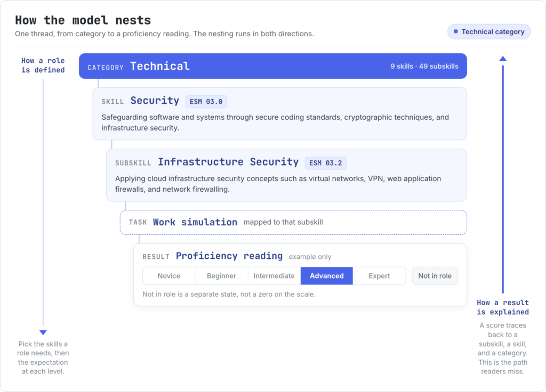Screen dimensions: 546x392
Task: Select the Beginner proficiency level
Action: tap(221, 276)
